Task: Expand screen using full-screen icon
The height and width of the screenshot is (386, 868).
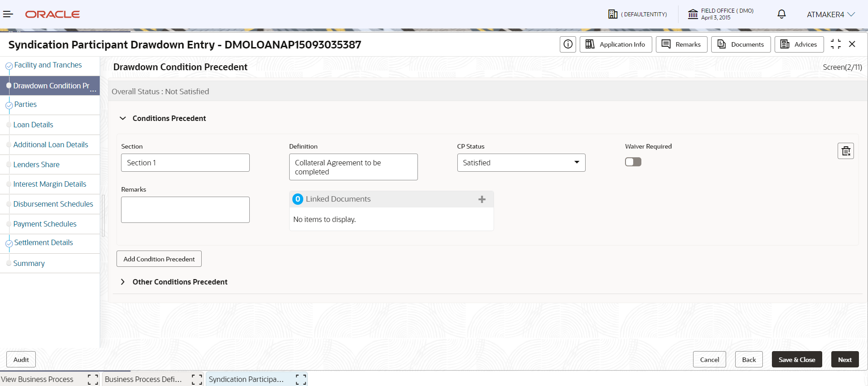Action: (x=836, y=44)
